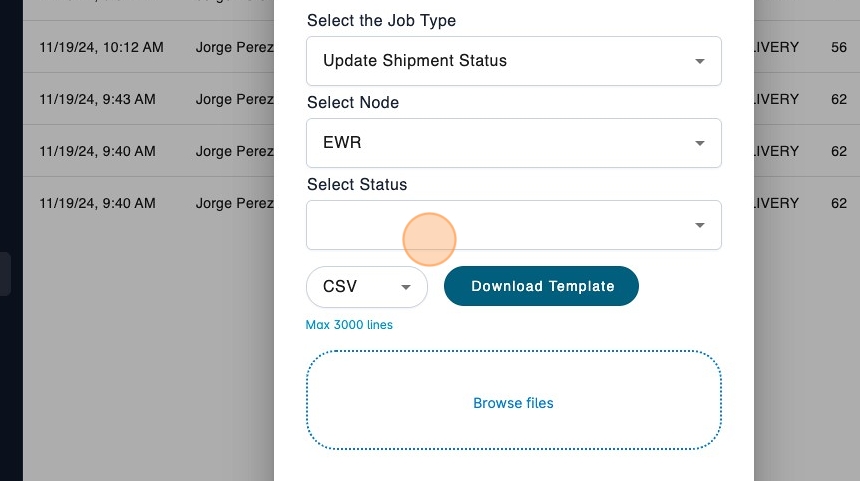Image resolution: width=860 pixels, height=481 pixels.
Task: Click the CSV format caret icon
Action: point(406,287)
